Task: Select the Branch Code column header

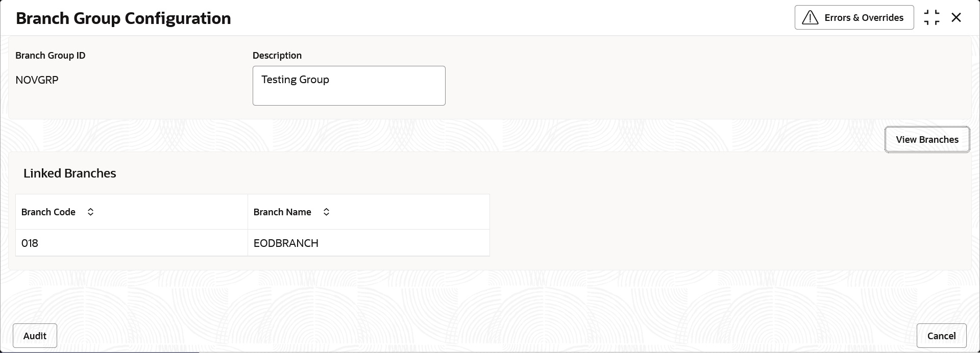Action: (x=132, y=212)
